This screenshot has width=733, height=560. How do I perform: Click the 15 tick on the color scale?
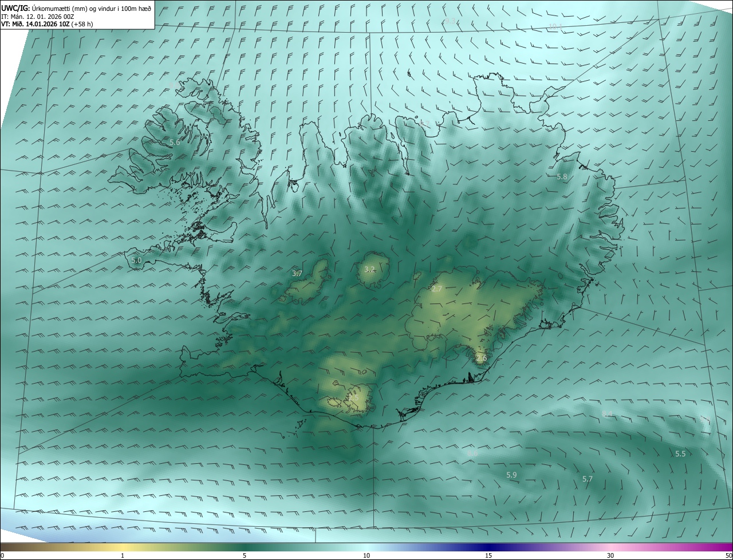pos(488,555)
